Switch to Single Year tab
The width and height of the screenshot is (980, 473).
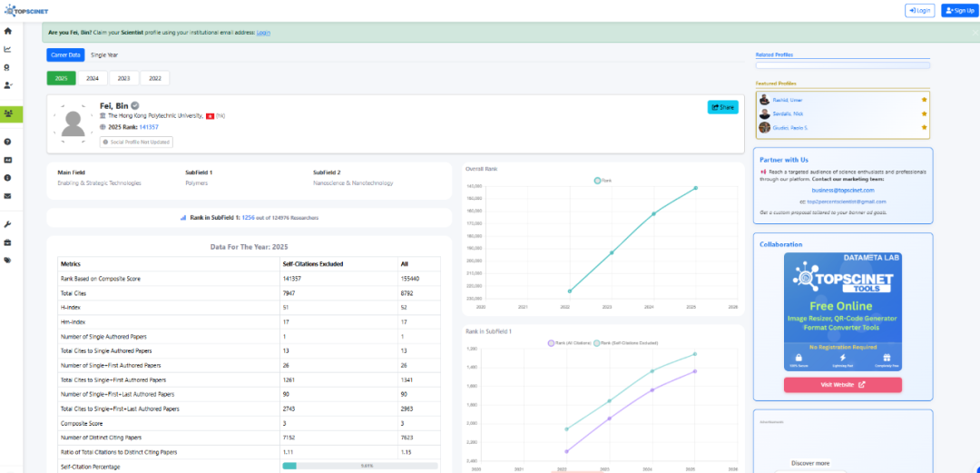click(104, 55)
